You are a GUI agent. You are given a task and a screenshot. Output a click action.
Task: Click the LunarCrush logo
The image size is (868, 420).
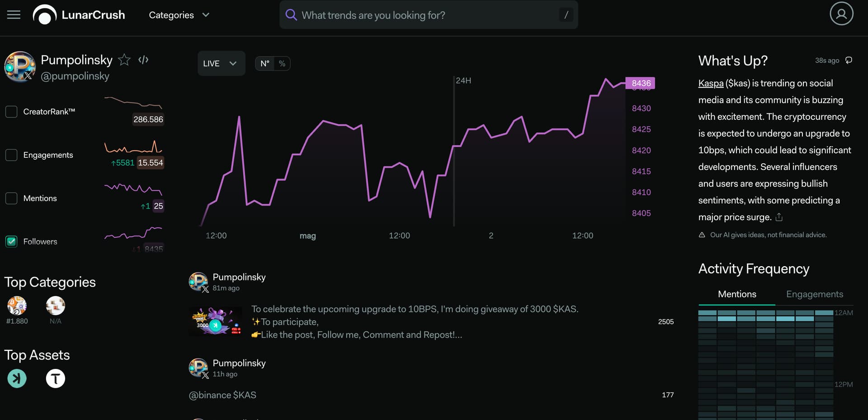coord(79,15)
